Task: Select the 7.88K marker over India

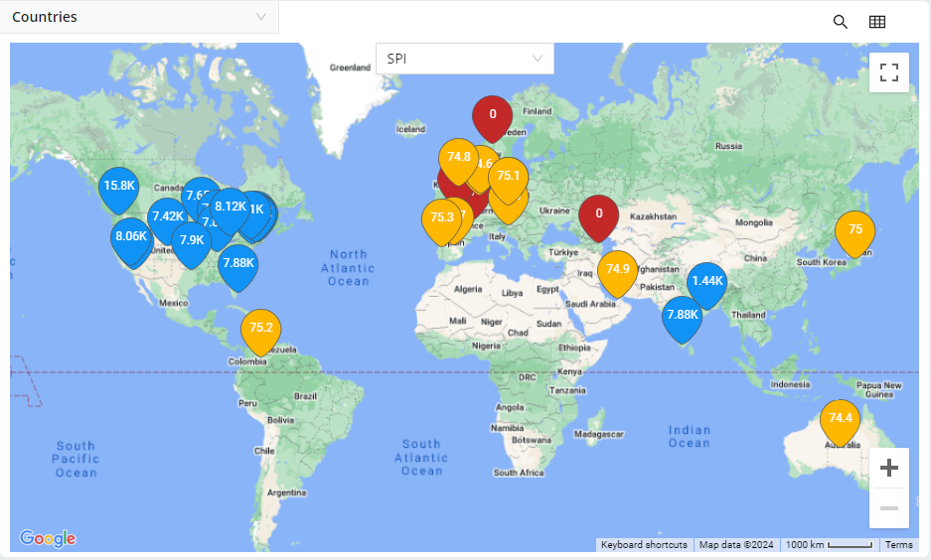Action: [x=683, y=320]
